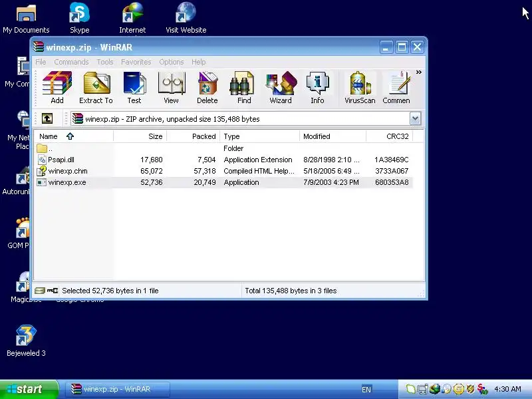Start VirusScan on the archive
The image size is (532, 399).
point(360,88)
